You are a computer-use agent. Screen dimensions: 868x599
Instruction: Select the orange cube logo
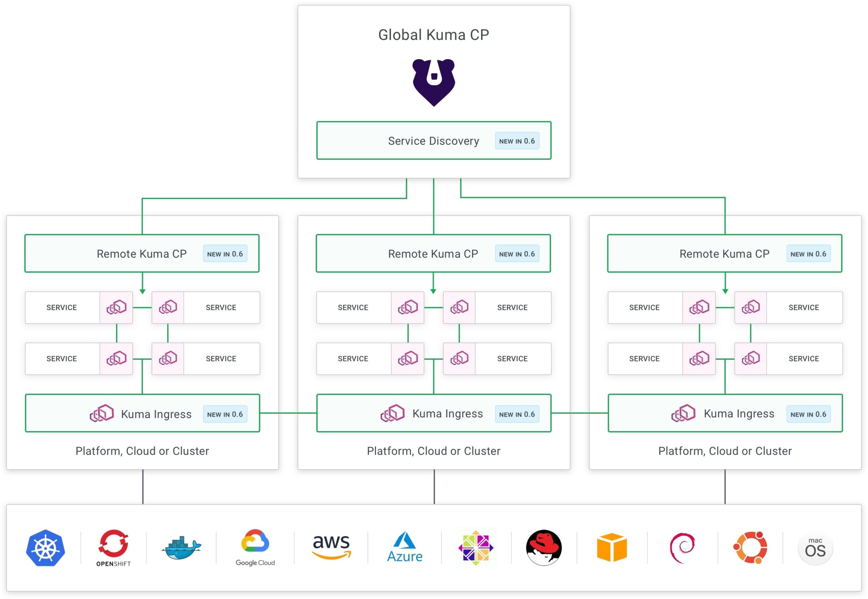coord(612,547)
